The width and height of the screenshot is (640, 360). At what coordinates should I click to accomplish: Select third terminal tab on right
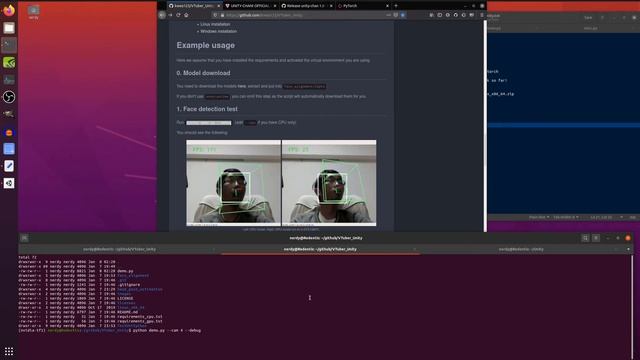pos(521,249)
